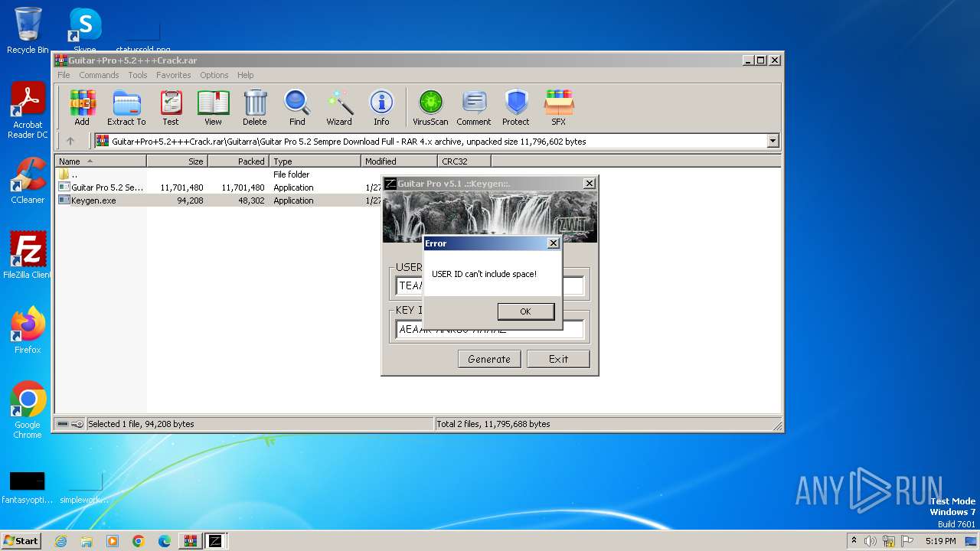Click the VirusScan bug icon

[x=430, y=108]
